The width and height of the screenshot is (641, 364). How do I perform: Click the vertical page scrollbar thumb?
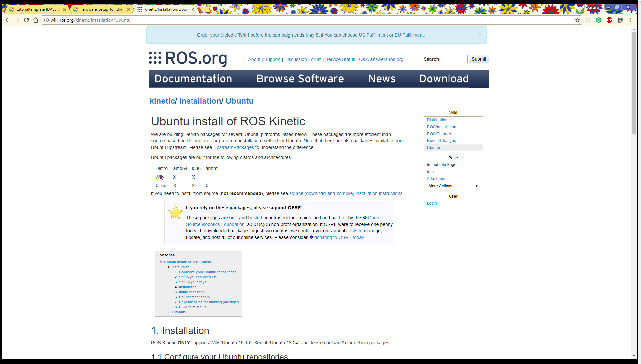pyautogui.click(x=634, y=83)
